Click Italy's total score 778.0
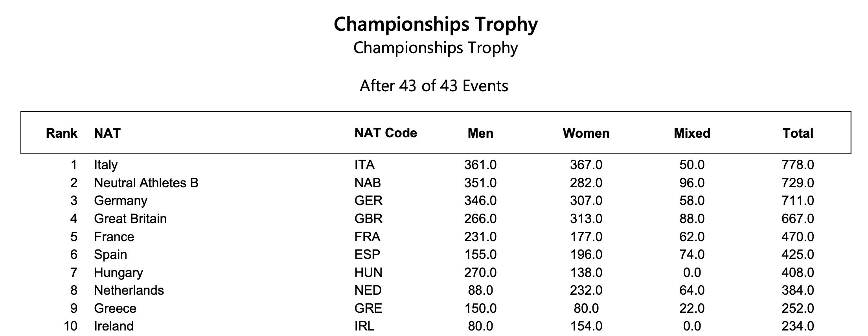 point(798,165)
